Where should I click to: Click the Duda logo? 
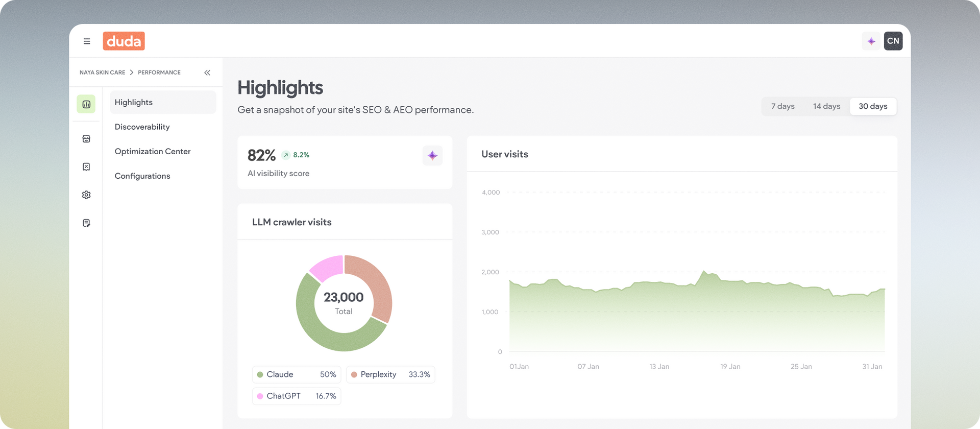point(124,41)
